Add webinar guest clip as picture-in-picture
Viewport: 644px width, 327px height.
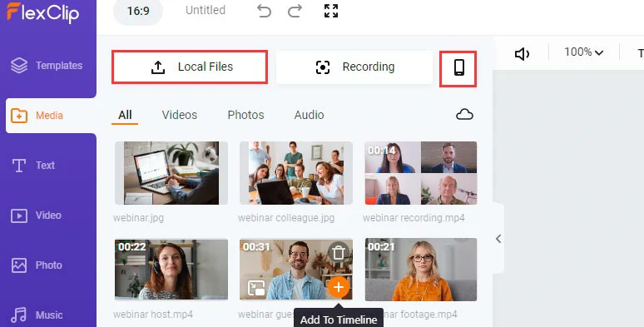point(256,288)
